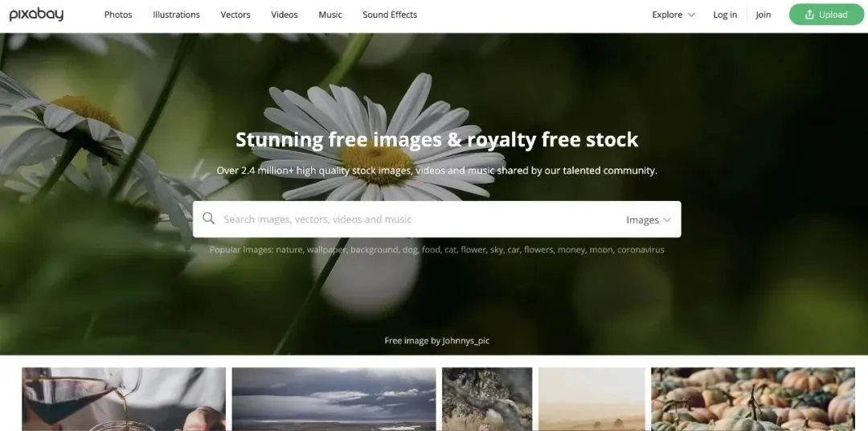Image resolution: width=868 pixels, height=431 pixels.
Task: Go to the Illustrations section
Action: [177, 15]
